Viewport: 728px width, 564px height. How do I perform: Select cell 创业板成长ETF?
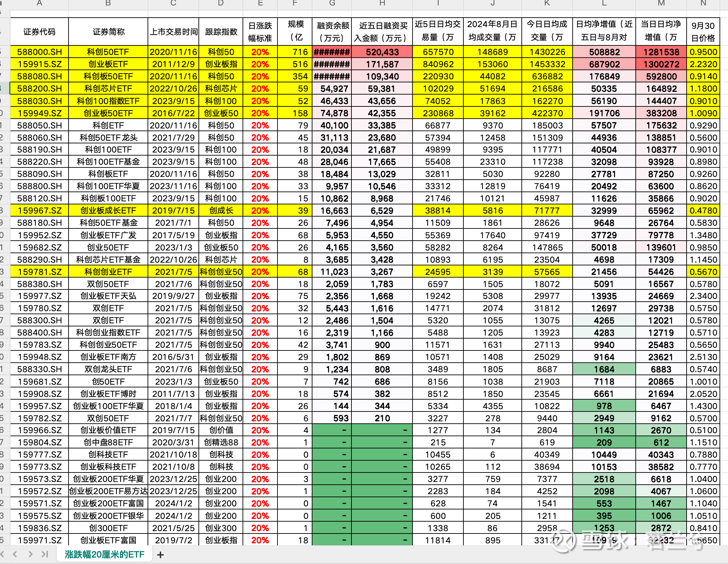pos(108,210)
